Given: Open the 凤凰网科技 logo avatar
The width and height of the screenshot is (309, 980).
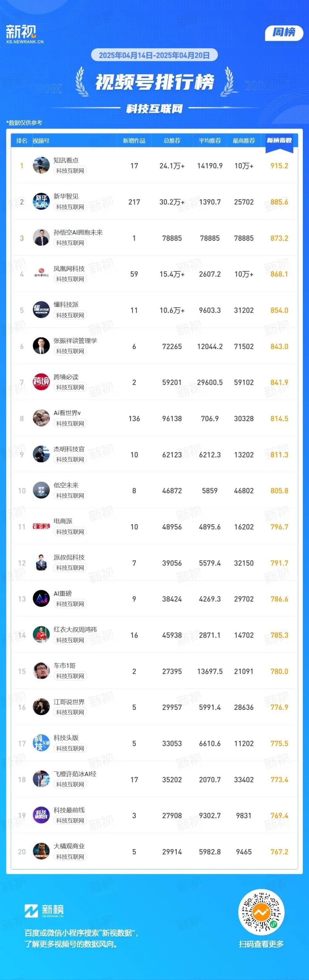Looking at the screenshot, I should tap(41, 274).
